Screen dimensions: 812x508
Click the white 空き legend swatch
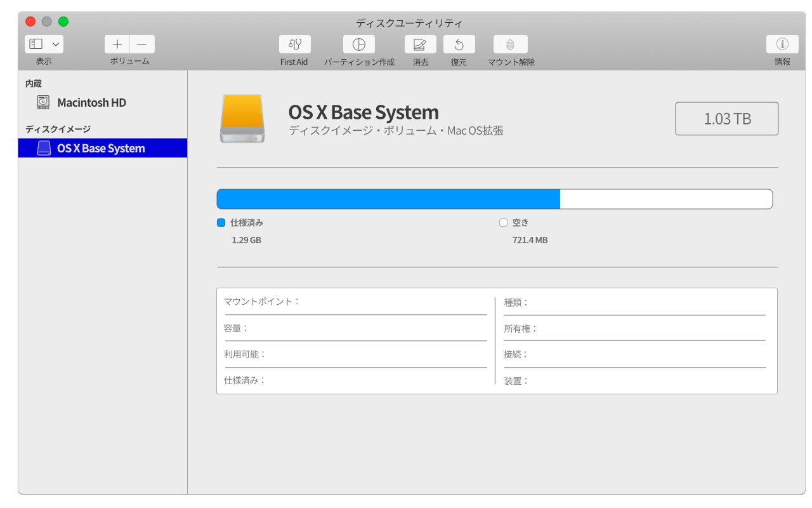[x=504, y=223]
